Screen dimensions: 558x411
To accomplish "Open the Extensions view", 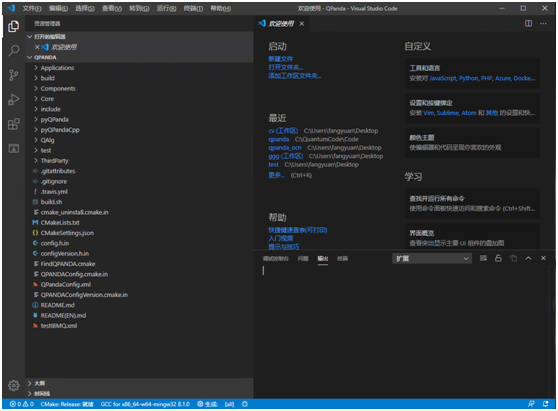I will 14,124.
